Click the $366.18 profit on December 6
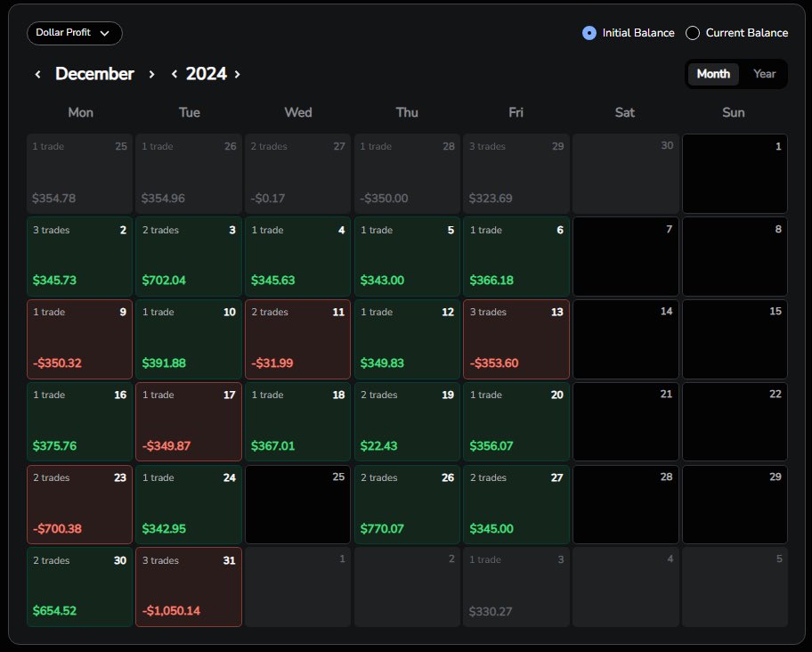Viewport: 812px width, 652px height. coord(491,281)
